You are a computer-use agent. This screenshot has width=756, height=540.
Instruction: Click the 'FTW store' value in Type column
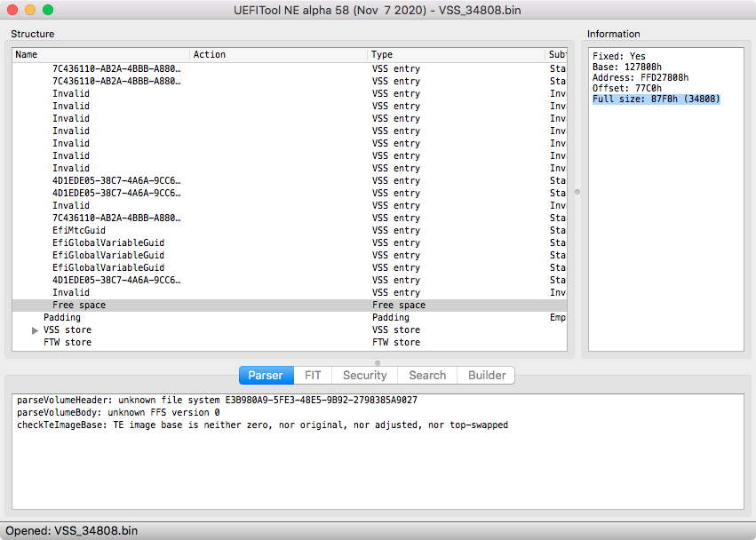click(x=396, y=342)
